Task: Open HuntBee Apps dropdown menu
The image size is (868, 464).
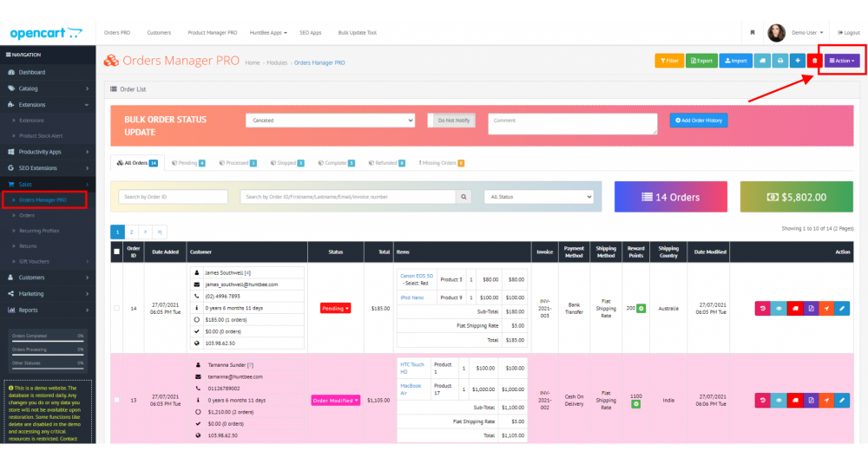Action: click(268, 33)
